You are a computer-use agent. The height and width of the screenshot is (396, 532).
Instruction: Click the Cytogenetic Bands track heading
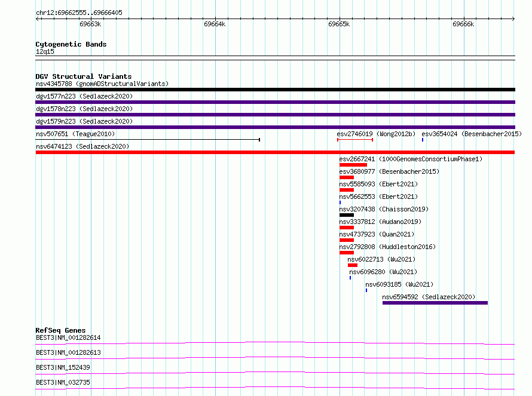(x=71, y=44)
